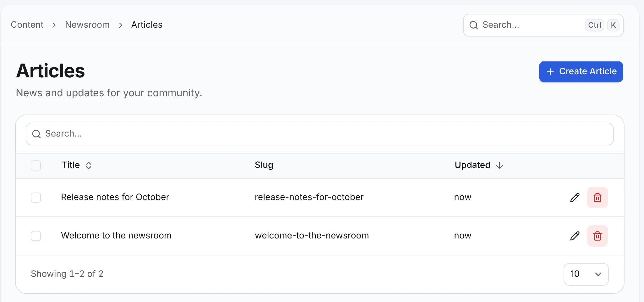
Task: Click 'now' in Welcome to the newsroom row
Action: pyautogui.click(x=463, y=236)
